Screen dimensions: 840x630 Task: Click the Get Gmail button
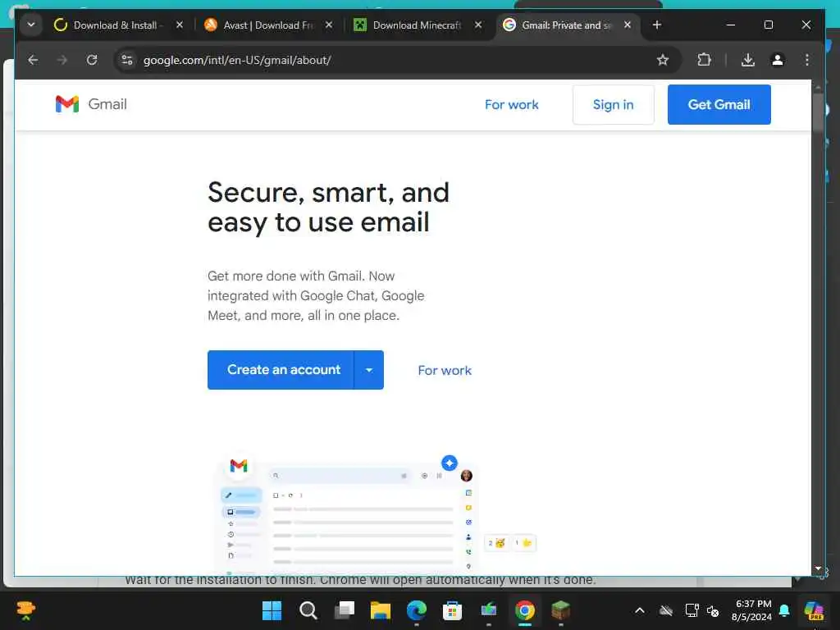pyautogui.click(x=719, y=104)
